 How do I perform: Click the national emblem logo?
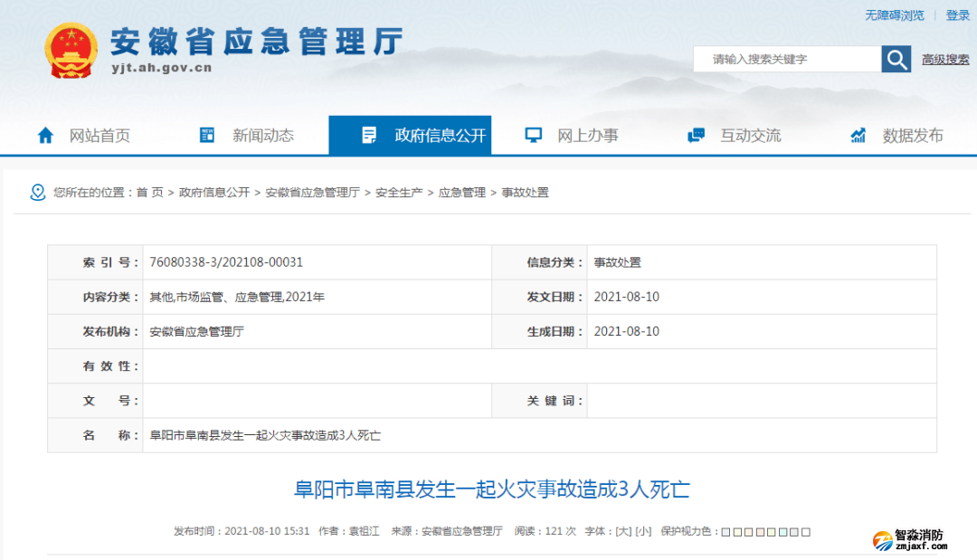(x=71, y=51)
